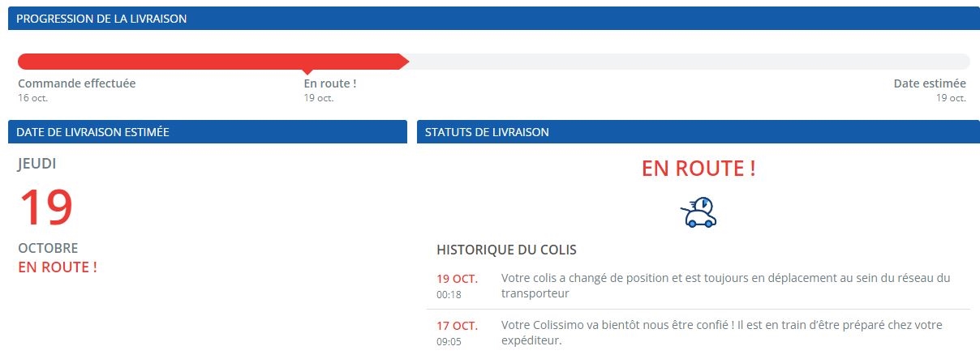Click the "JEUDI" day label
Image resolution: width=980 pixels, height=359 pixels.
click(x=37, y=164)
